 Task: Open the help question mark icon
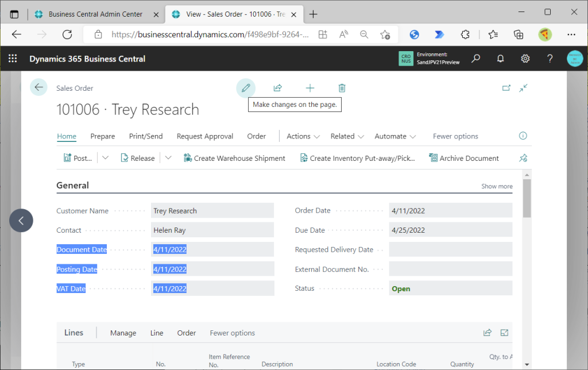(x=550, y=59)
